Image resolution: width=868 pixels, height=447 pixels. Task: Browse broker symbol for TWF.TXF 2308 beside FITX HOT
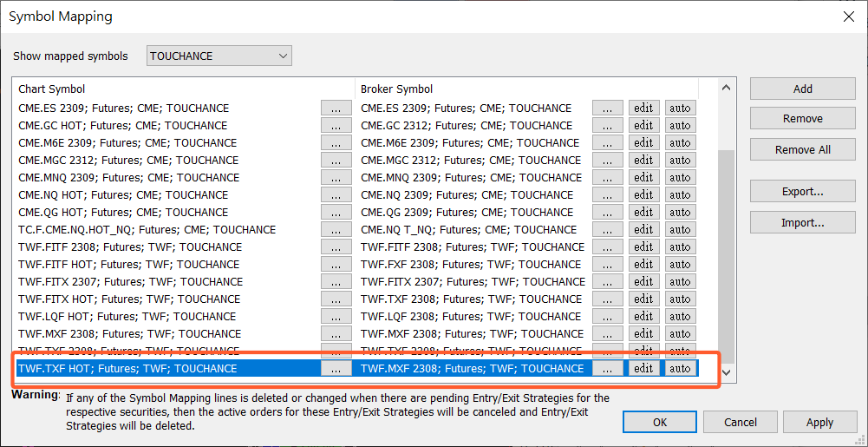pyautogui.click(x=607, y=299)
